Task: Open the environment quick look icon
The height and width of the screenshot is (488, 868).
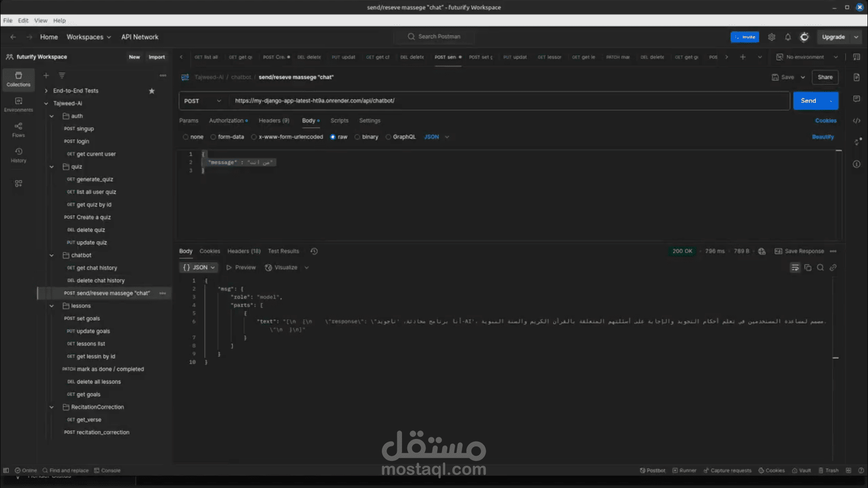Action: click(x=857, y=57)
